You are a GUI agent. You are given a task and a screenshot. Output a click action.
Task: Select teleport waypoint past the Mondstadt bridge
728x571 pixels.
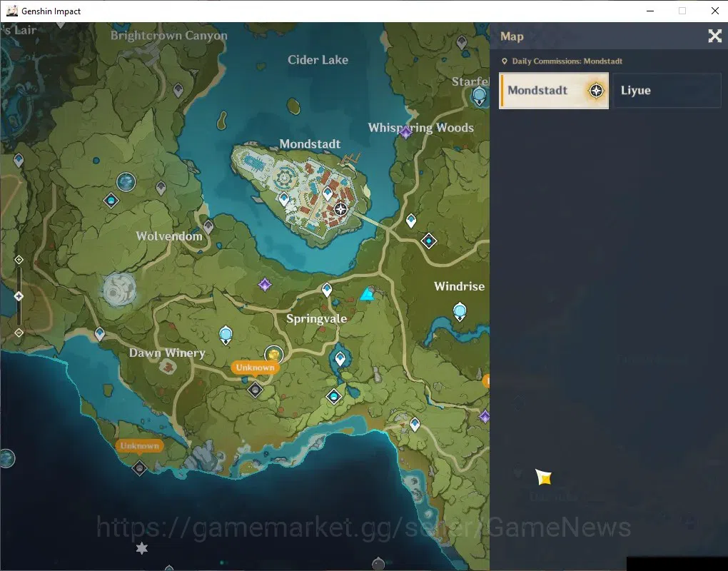pyautogui.click(x=411, y=221)
